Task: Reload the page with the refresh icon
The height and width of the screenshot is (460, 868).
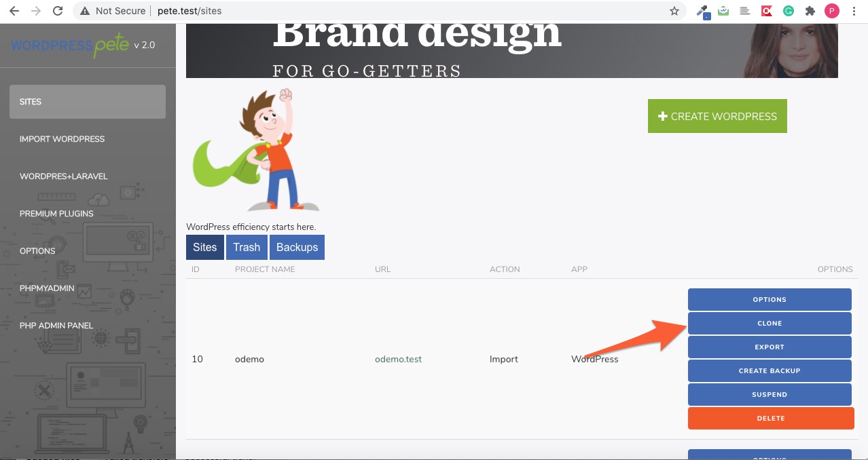Action: 58,11
